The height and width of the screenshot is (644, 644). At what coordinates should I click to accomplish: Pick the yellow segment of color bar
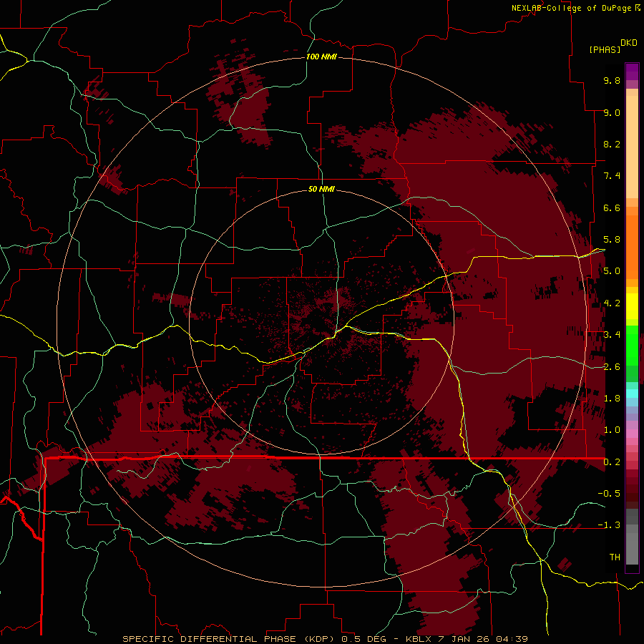(632, 306)
